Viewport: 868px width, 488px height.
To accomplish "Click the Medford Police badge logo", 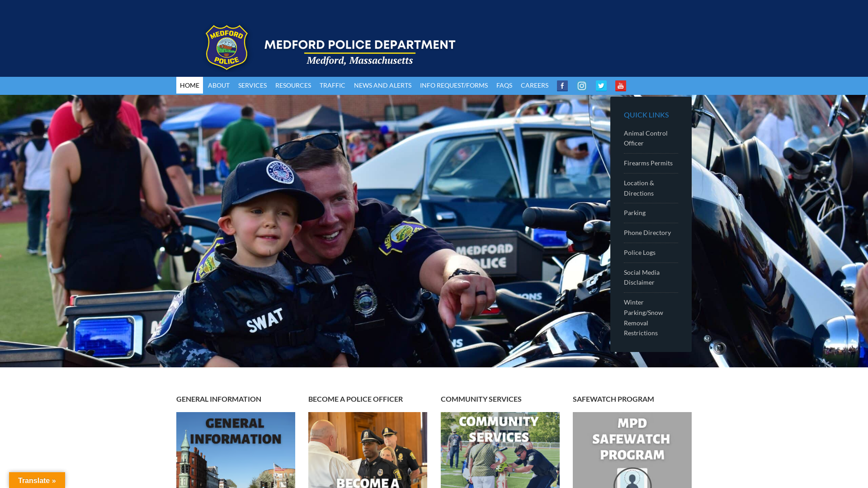I will click(227, 47).
